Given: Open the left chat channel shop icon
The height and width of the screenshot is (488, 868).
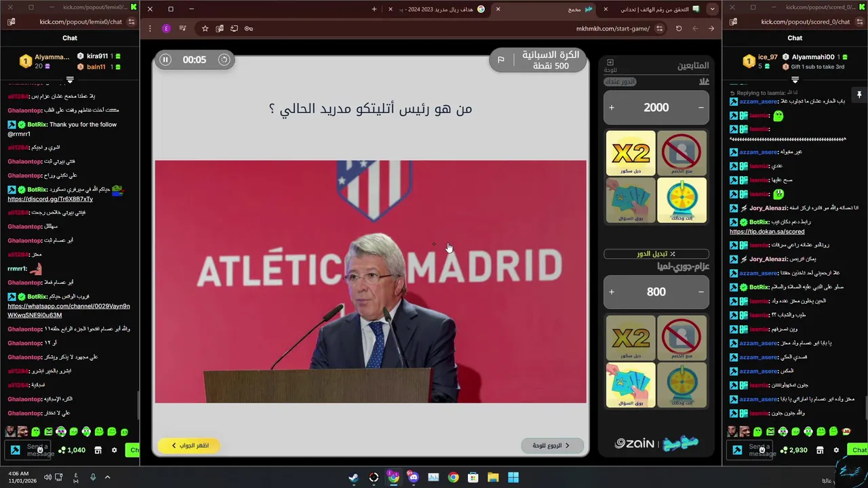Looking at the screenshot, I should point(98,450).
